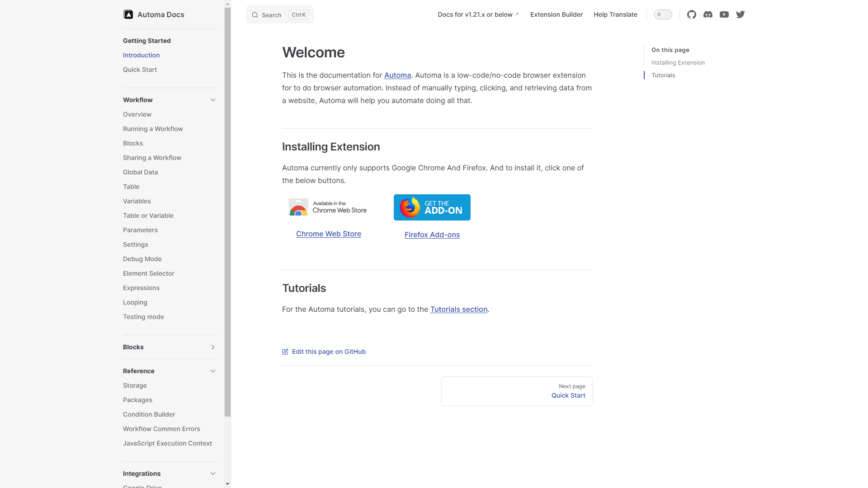This screenshot has width=868, height=488.
Task: Click the Chrome Web Store badge image
Action: [329, 207]
